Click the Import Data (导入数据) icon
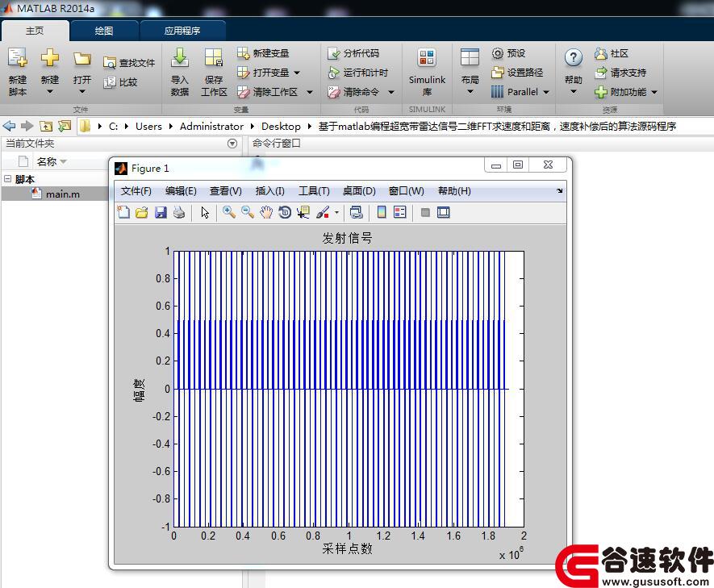 pos(179,58)
